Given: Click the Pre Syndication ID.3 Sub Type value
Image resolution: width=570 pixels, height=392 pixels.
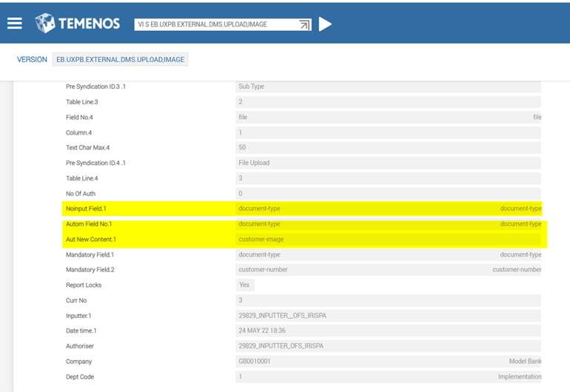Looking at the screenshot, I should coord(251,87).
